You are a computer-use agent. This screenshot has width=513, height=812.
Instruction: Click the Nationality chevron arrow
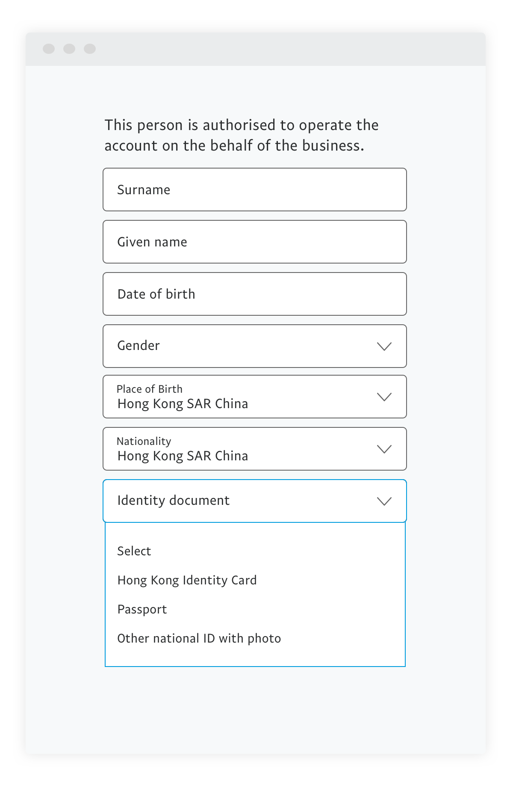coord(384,449)
